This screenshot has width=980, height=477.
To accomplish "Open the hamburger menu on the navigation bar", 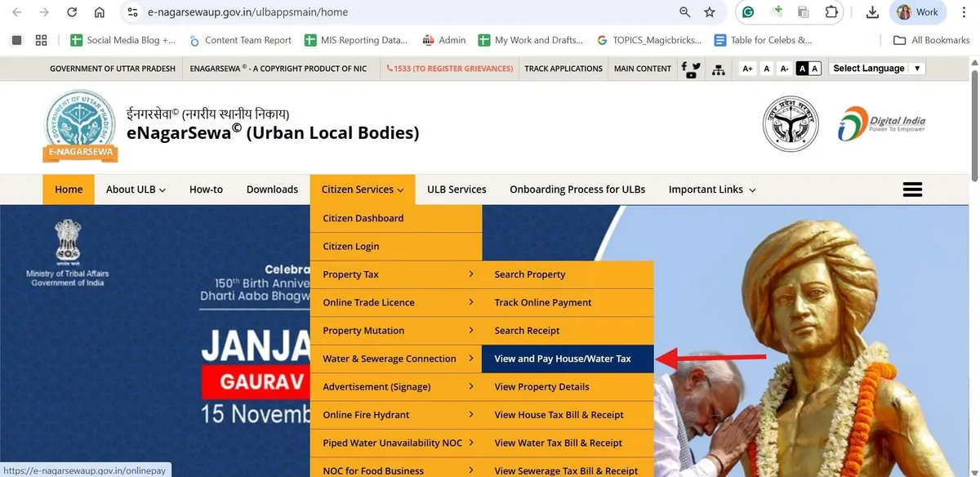I will point(912,189).
